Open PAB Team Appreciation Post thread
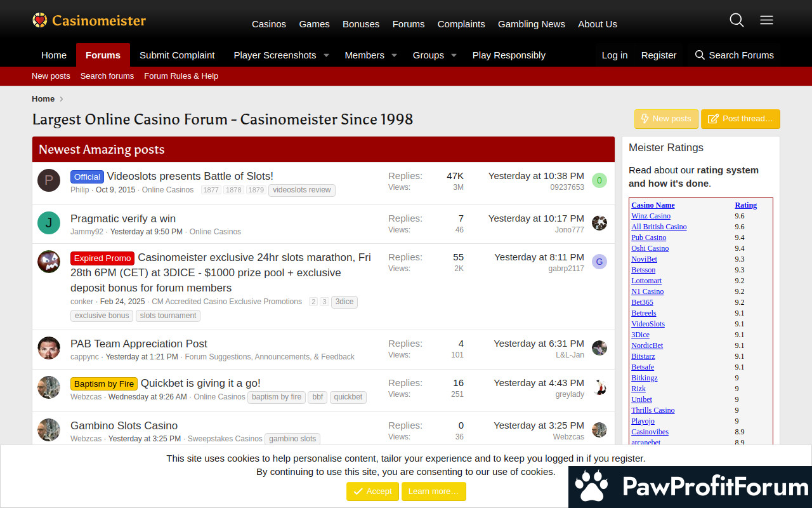812x508 pixels. (x=139, y=344)
